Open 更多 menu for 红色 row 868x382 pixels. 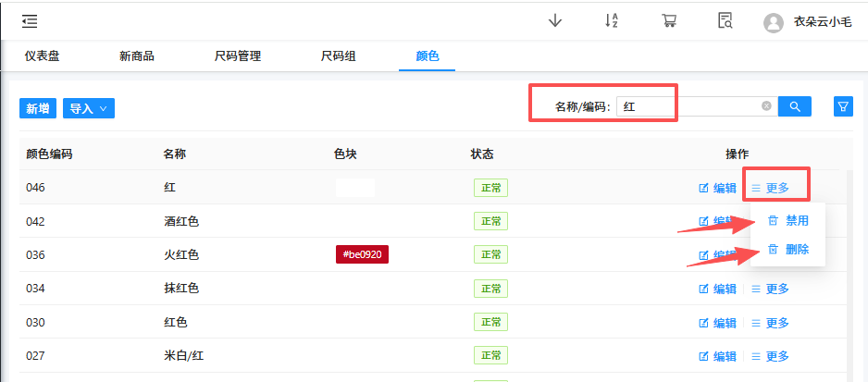point(770,323)
